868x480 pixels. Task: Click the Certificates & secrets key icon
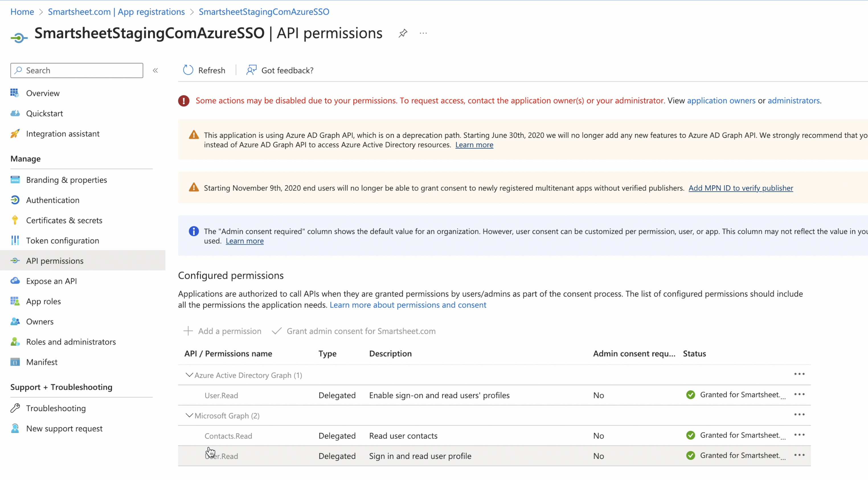pos(15,220)
